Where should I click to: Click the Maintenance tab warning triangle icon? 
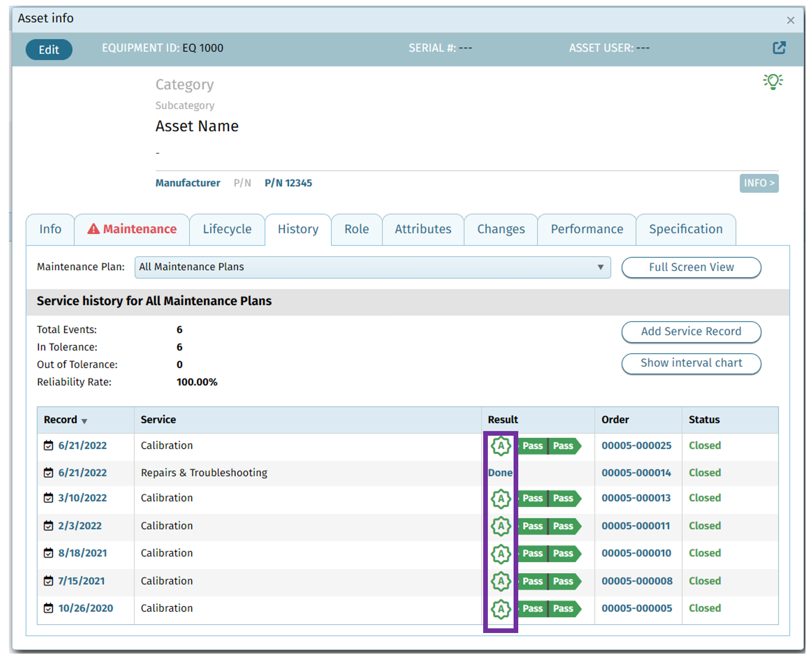[94, 229]
